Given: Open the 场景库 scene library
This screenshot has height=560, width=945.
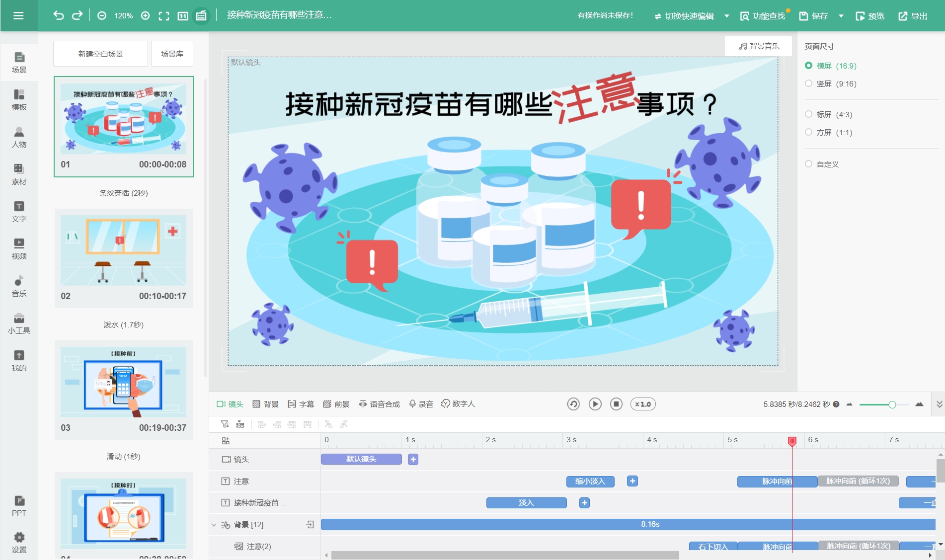Looking at the screenshot, I should coord(172,54).
